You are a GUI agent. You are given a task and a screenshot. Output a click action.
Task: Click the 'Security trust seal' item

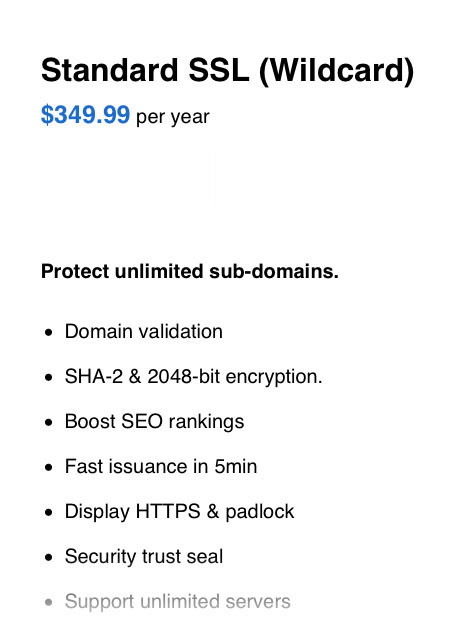point(144,557)
